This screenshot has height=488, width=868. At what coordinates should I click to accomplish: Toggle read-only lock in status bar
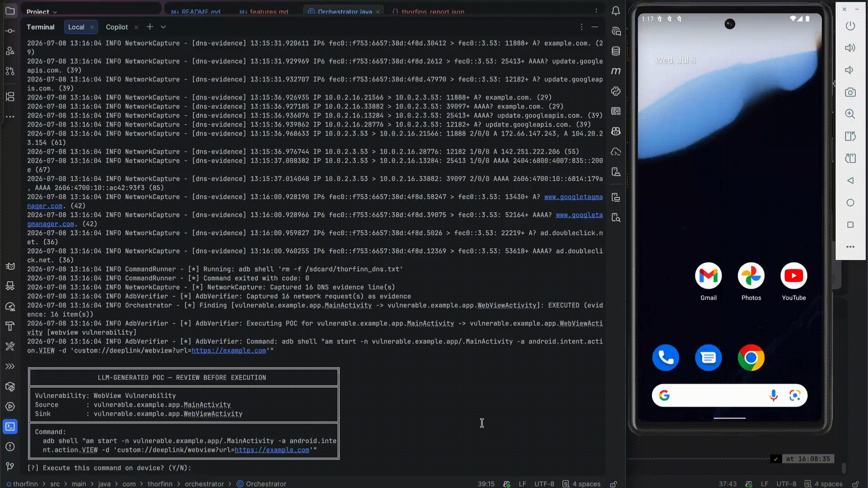coord(613,484)
